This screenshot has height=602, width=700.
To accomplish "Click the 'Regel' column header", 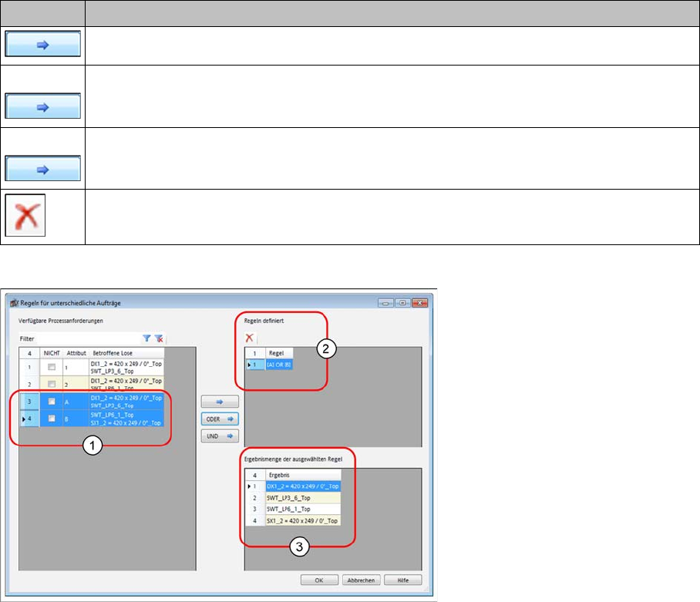I will pos(279,353).
